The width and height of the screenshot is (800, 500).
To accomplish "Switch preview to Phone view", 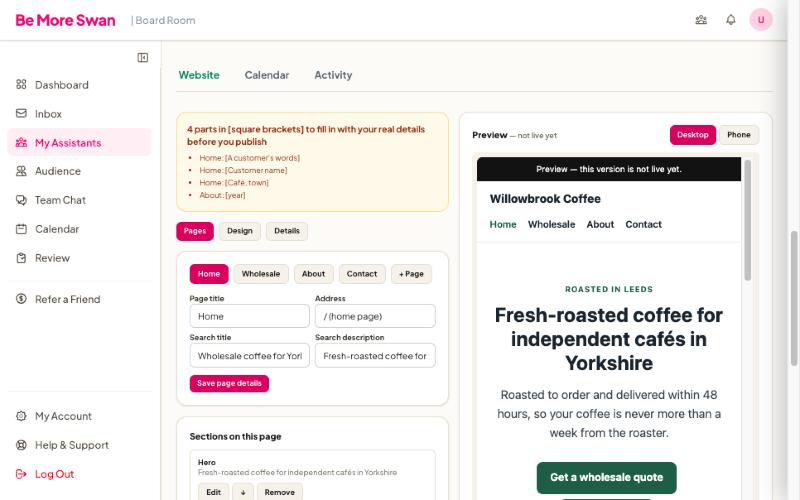I will click(x=739, y=135).
